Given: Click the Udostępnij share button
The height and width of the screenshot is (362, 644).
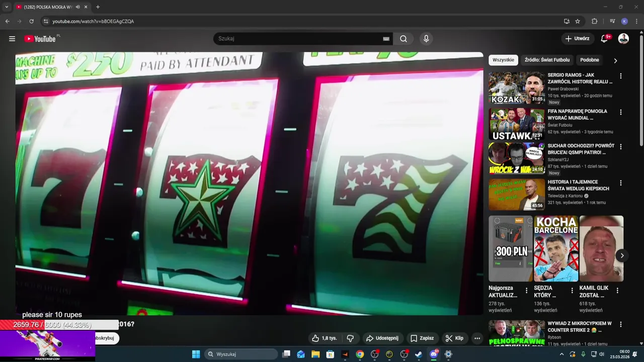Looking at the screenshot, I should [382, 338].
